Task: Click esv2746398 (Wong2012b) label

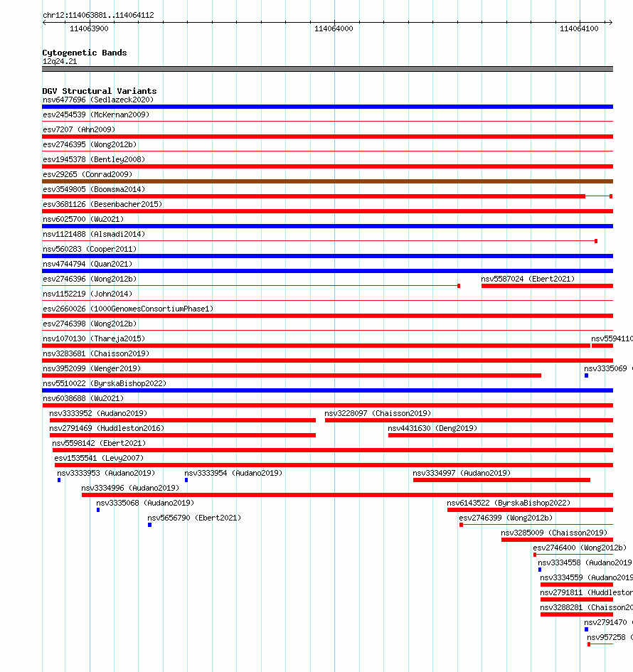Action: [90, 324]
